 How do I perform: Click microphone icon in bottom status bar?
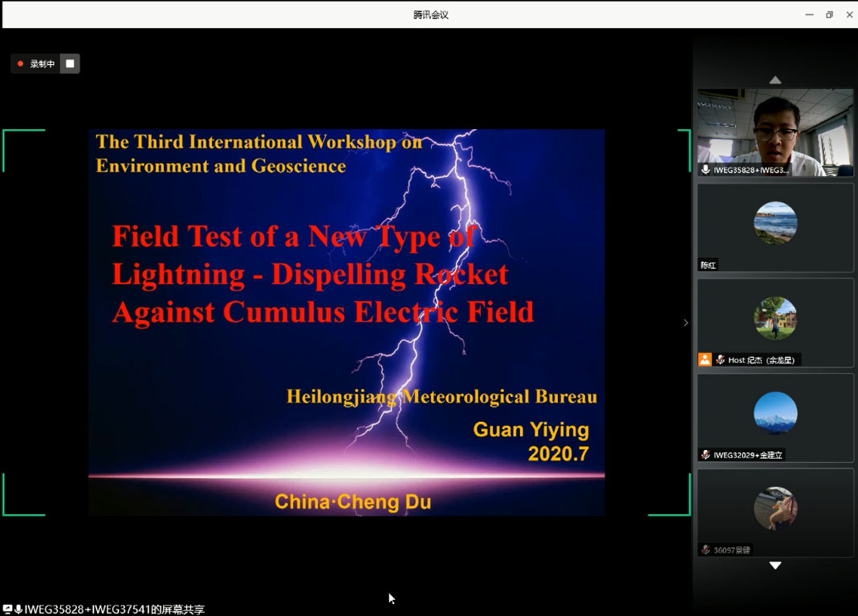point(18,609)
